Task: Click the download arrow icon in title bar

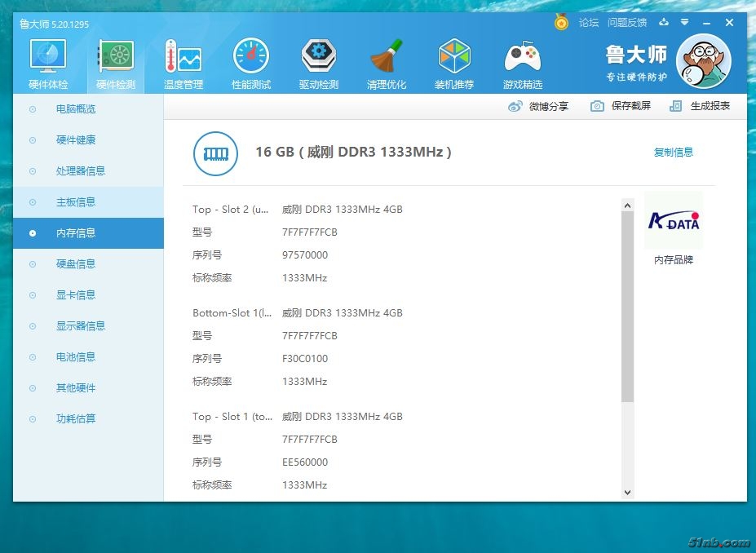Action: tap(664, 22)
